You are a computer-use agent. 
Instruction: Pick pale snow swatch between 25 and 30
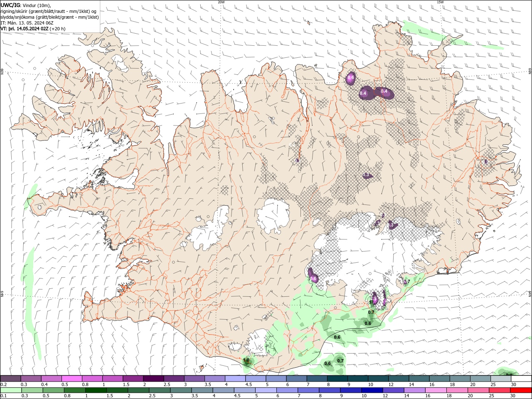(500, 379)
